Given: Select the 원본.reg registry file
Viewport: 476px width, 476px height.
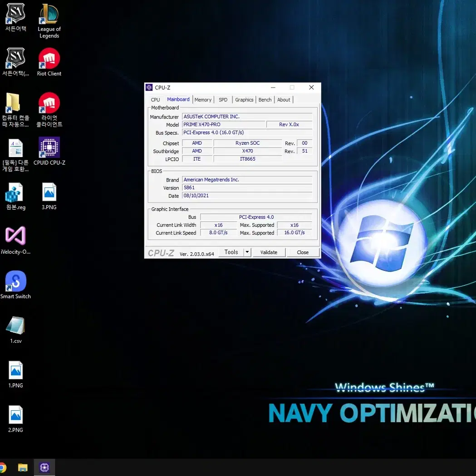Looking at the screenshot, I should click(x=15, y=196).
